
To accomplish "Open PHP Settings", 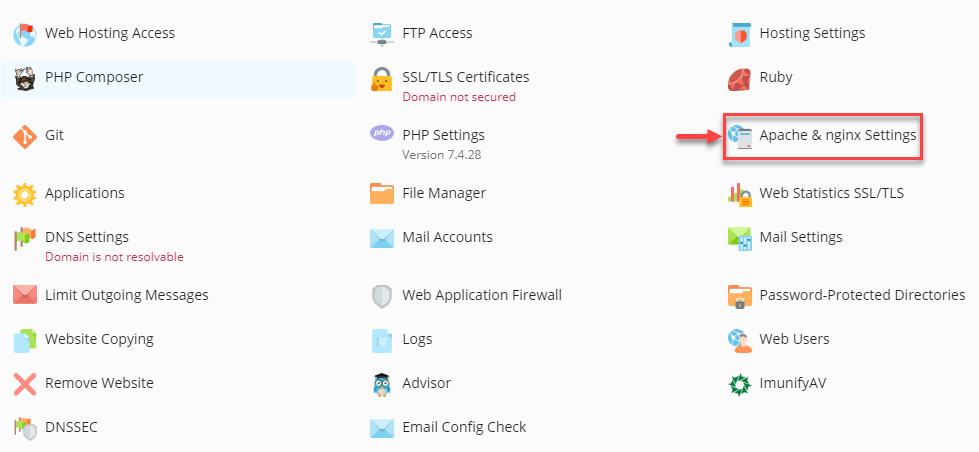I will click(443, 135).
